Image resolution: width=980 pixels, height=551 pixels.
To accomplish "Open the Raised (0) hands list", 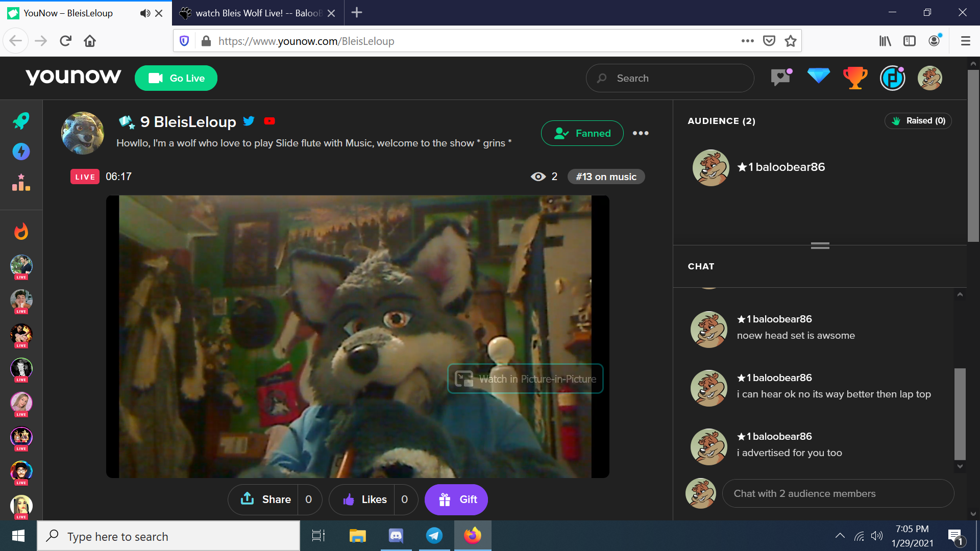I will tap(918, 121).
